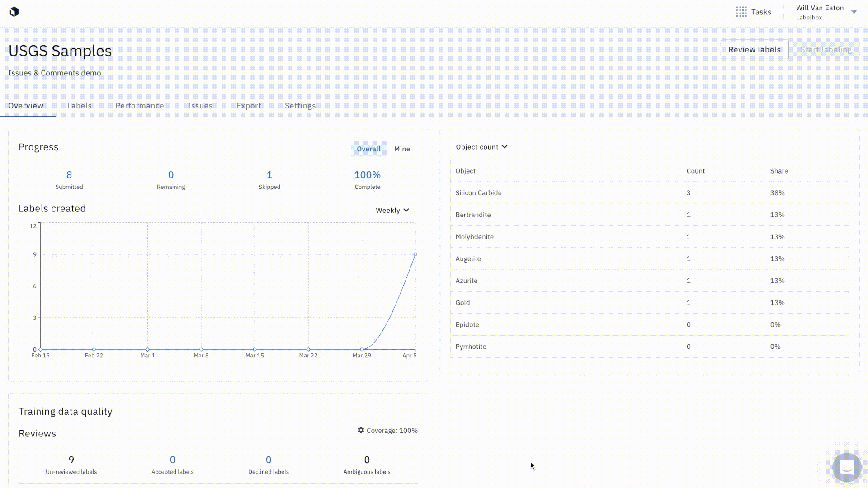Select the Azurite object row
868x488 pixels.
(650, 281)
